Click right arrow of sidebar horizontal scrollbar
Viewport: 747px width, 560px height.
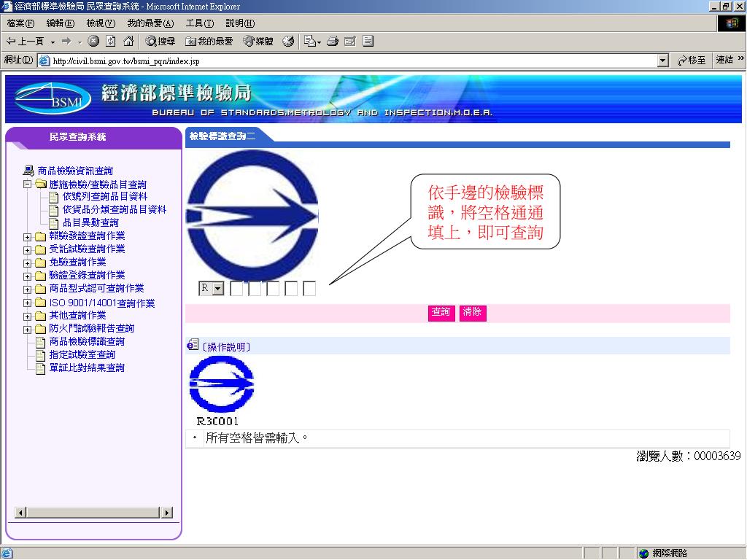[x=167, y=513]
